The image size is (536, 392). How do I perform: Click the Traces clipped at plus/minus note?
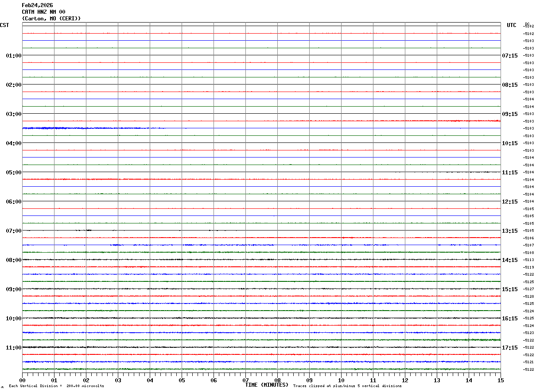coord(347,386)
